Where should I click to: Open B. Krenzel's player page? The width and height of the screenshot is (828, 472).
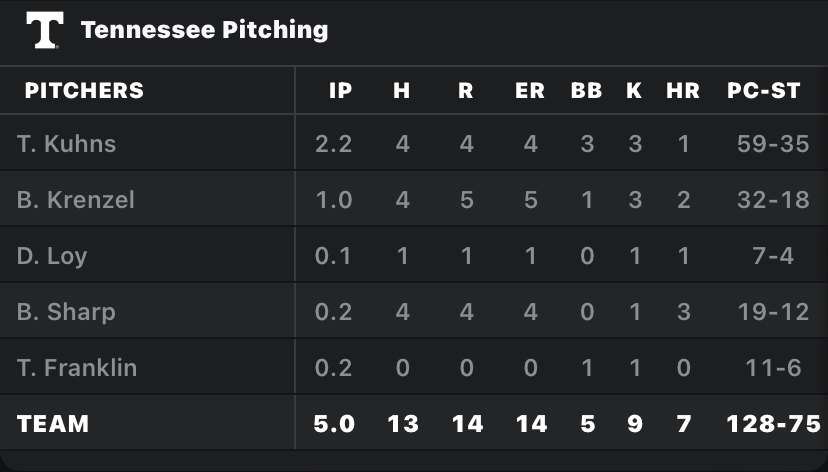tap(75, 199)
